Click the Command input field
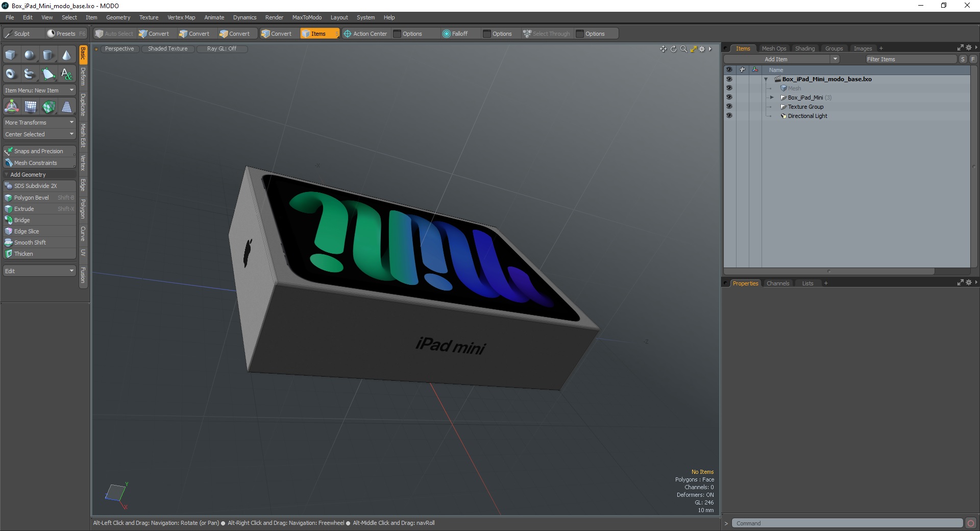 (x=847, y=523)
